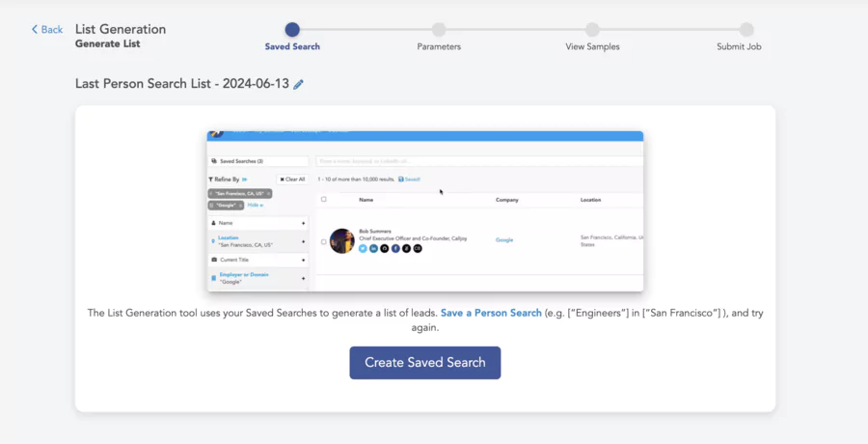Click the "Generate List" subtitle
Image resolution: width=868 pixels, height=444 pixels.
tap(108, 43)
